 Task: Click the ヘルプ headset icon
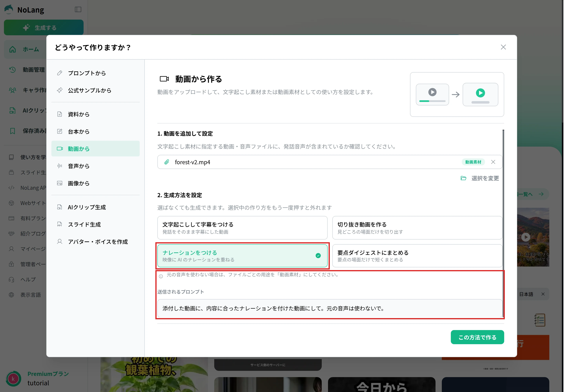click(11, 279)
